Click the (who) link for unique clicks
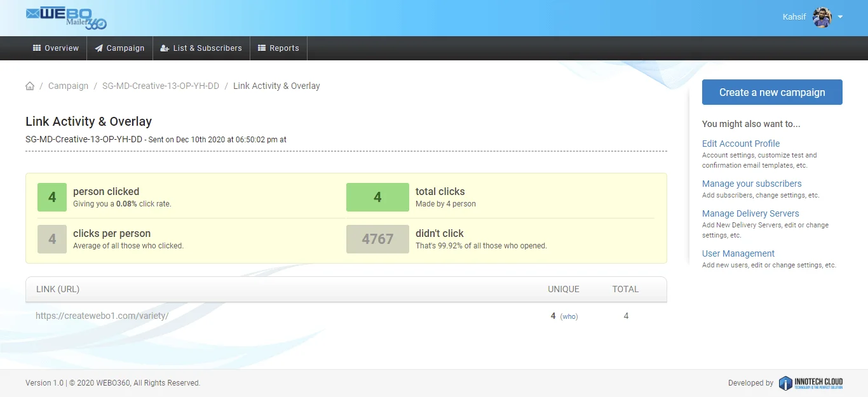 click(x=569, y=316)
